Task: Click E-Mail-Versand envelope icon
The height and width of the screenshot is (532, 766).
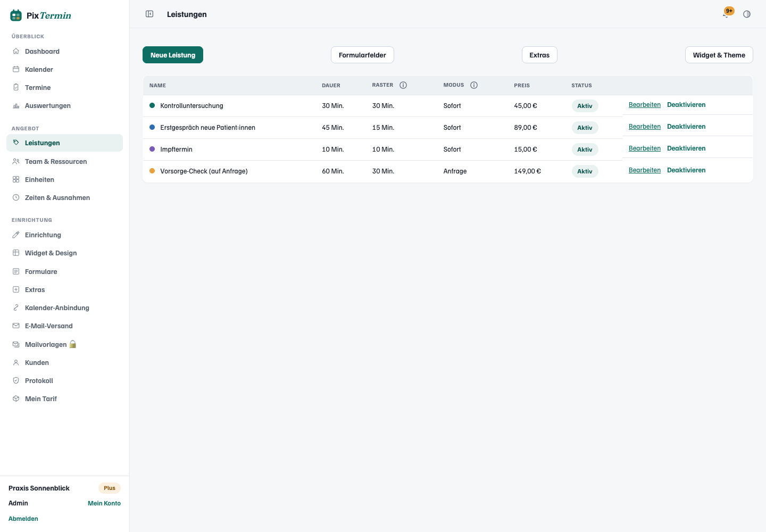Action: pos(16,326)
